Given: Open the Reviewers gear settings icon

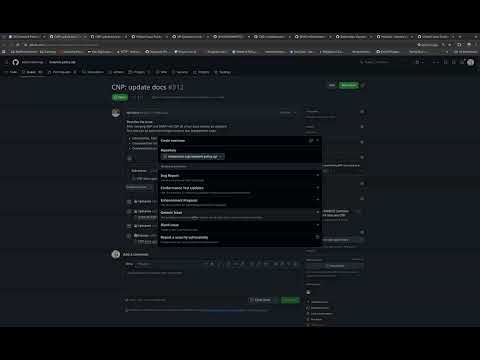Looking at the screenshot, I should (x=362, y=112).
